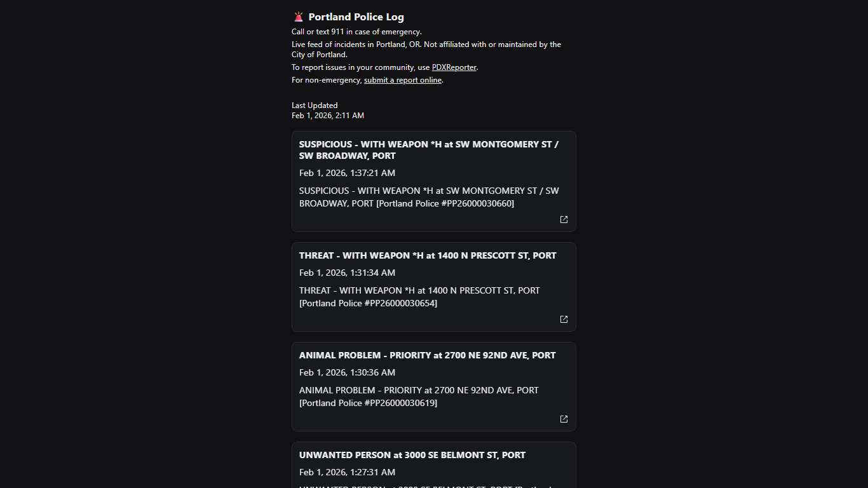Select the Suspicious With Weapon incident title
868x488 pixels.
pos(428,150)
